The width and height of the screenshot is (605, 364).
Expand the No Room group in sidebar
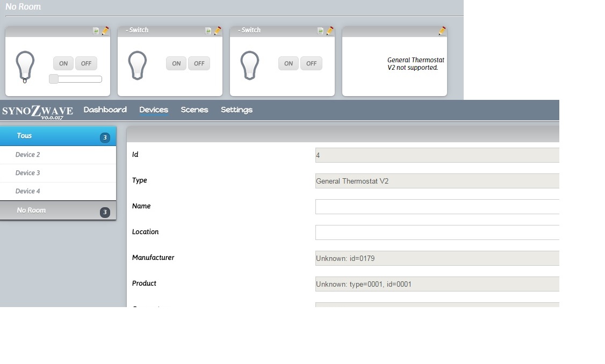(x=58, y=210)
